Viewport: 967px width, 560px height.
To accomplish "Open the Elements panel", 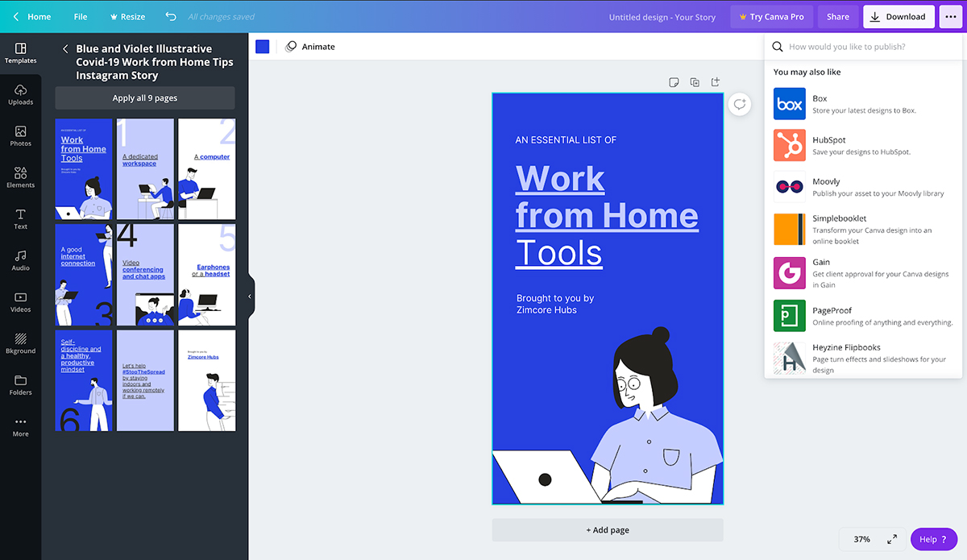I will (x=20, y=177).
